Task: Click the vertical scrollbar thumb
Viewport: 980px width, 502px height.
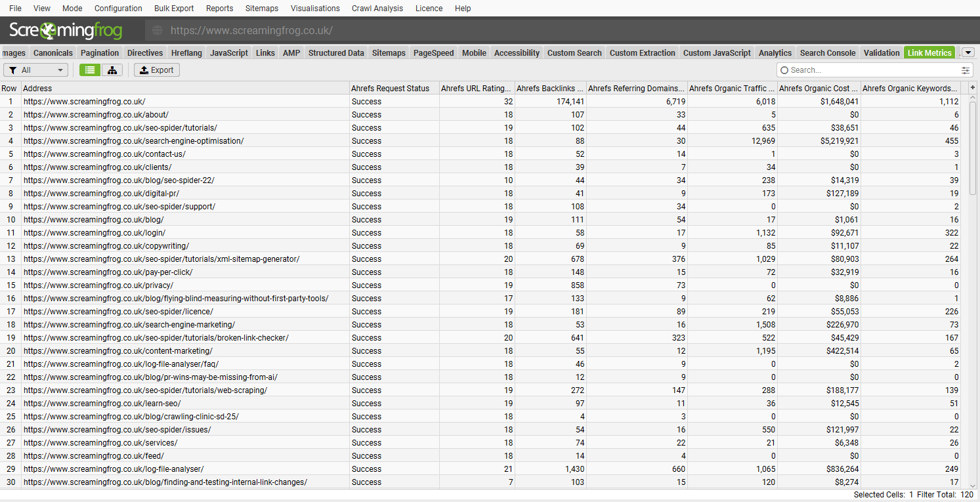Action: click(x=972, y=148)
